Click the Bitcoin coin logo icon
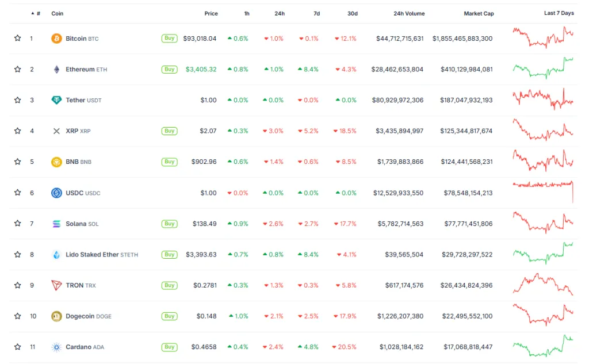Viewport: 589px width, 364px height. [x=56, y=39]
